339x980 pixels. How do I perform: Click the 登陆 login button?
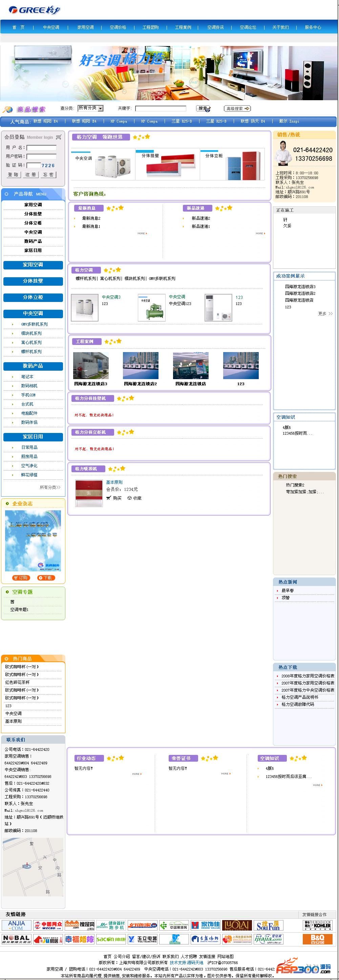[x=13, y=175]
